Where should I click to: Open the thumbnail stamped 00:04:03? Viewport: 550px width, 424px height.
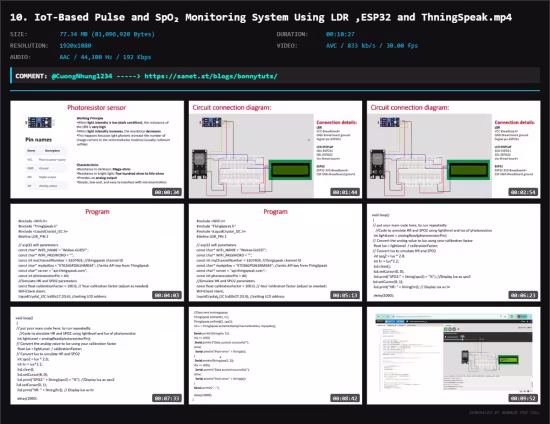tap(97, 253)
